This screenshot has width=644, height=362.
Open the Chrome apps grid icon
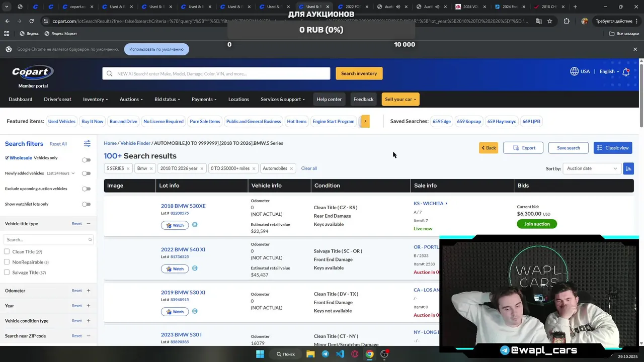pos(7,33)
